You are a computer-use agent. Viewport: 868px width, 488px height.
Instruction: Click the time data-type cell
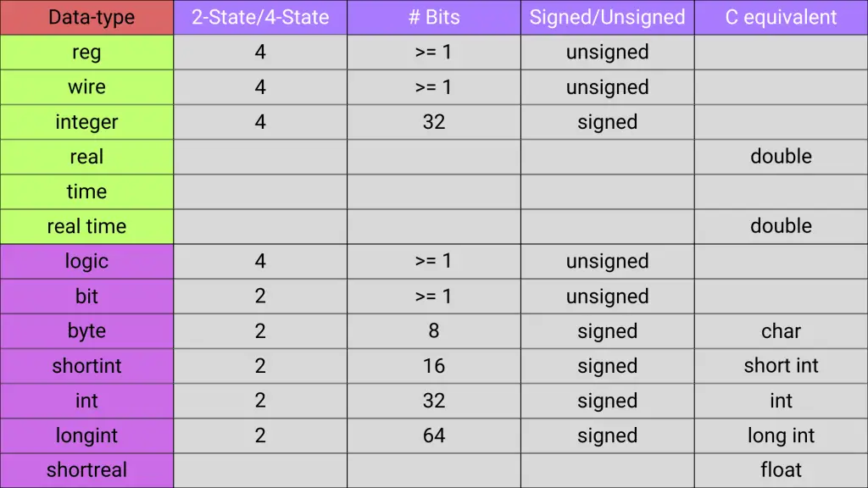click(x=86, y=191)
